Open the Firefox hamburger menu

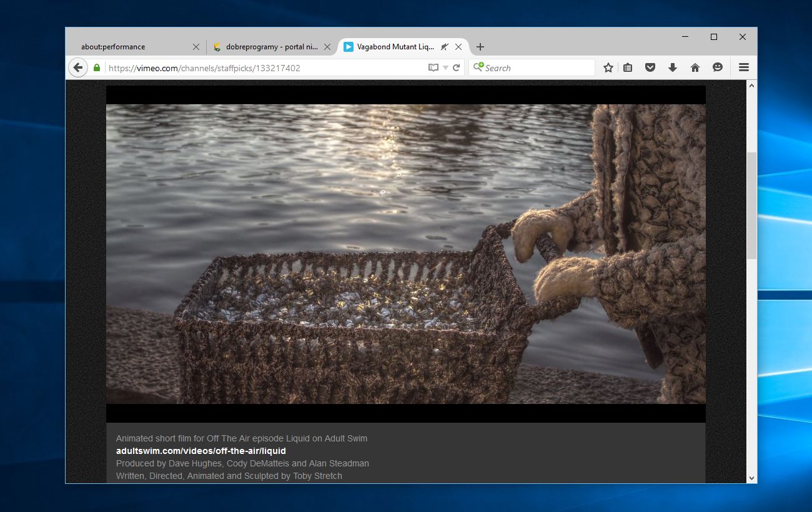(x=744, y=67)
